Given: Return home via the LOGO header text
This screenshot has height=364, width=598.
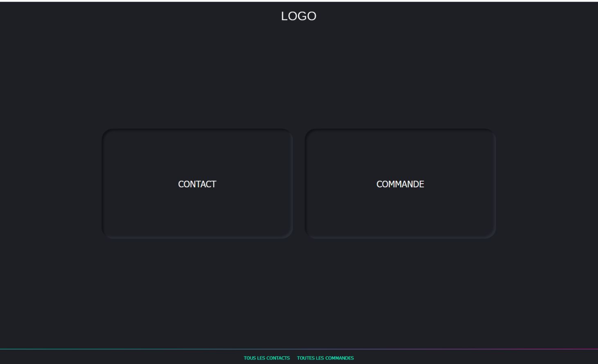Looking at the screenshot, I should pos(298,16).
